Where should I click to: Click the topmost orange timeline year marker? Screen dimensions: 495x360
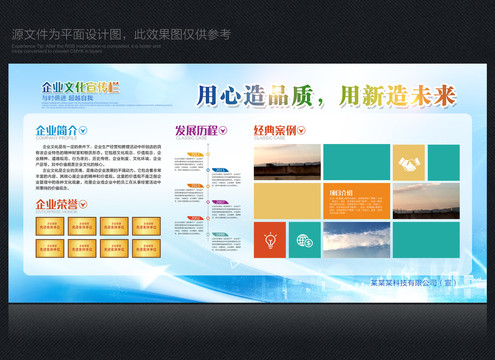195,154
